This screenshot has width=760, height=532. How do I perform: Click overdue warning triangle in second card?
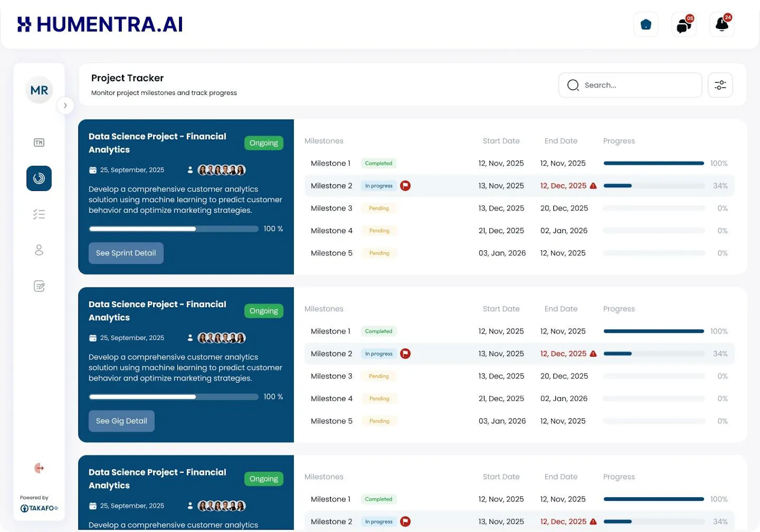tap(593, 353)
